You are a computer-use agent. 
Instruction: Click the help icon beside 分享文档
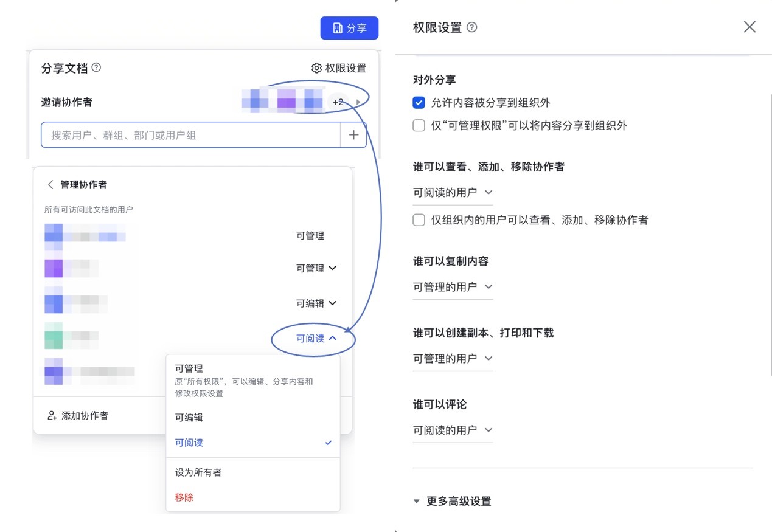(96, 67)
